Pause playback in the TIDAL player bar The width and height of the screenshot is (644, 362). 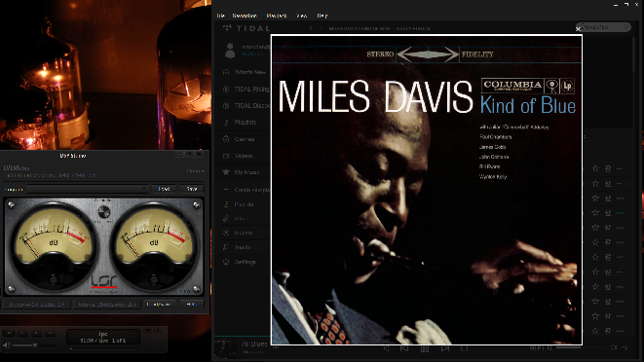tap(425, 348)
